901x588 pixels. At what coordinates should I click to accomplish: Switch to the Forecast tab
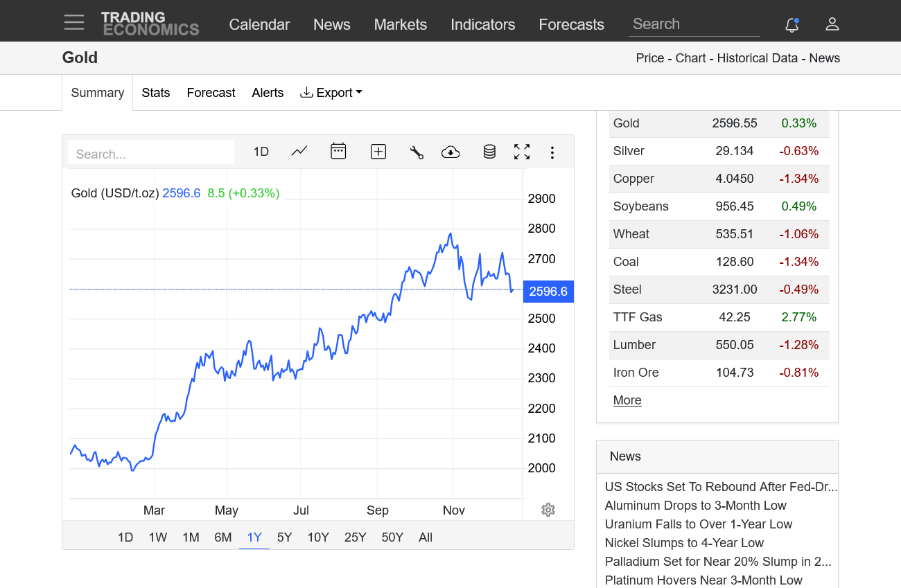(211, 93)
